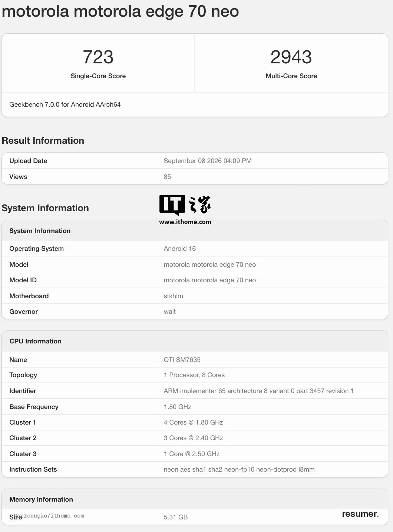Click the 'Identifier' row label
393x532 pixels.
tap(23, 391)
